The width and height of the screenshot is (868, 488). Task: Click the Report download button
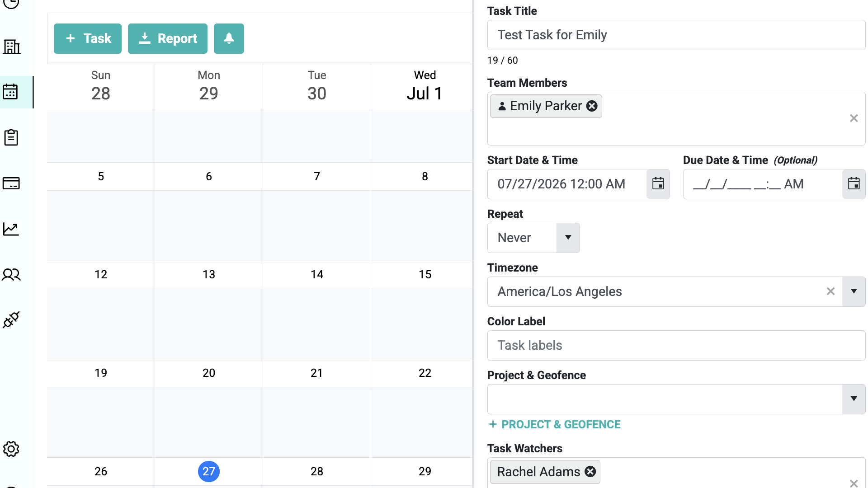point(168,38)
